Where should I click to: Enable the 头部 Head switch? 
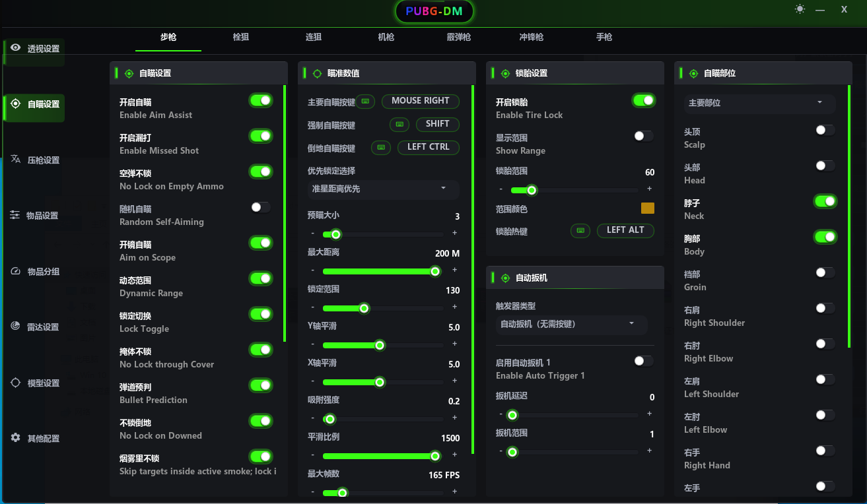click(x=825, y=166)
